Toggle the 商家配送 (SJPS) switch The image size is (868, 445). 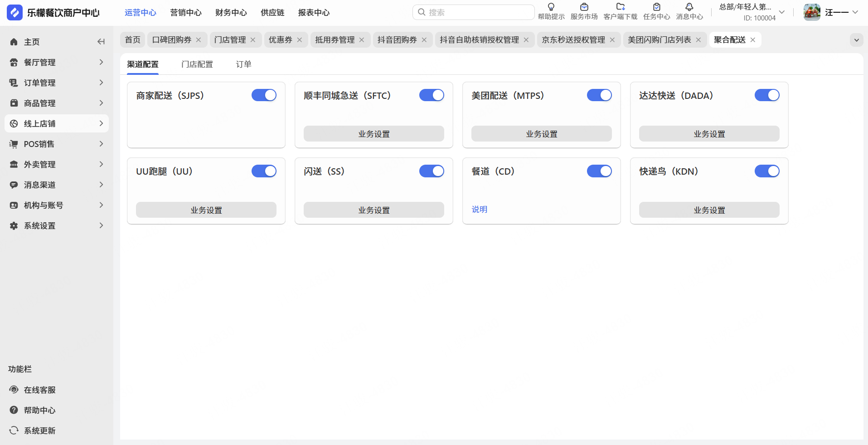tap(264, 95)
